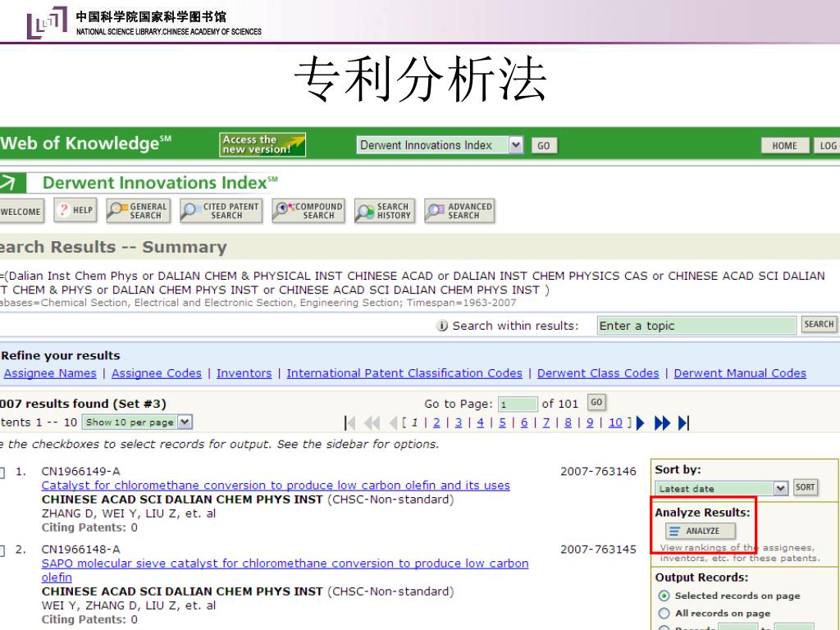Click the search within results info icon
Viewport: 840px width, 630px height.
tap(442, 326)
